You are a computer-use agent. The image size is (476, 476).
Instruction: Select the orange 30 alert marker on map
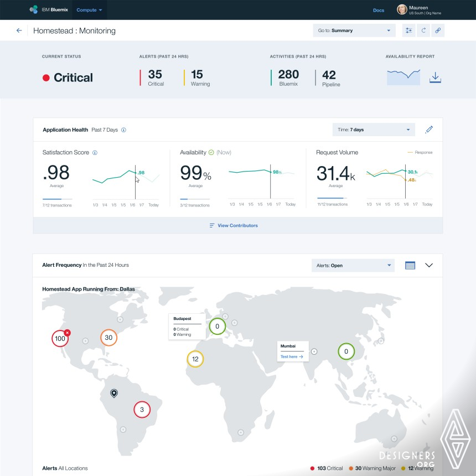pyautogui.click(x=108, y=338)
